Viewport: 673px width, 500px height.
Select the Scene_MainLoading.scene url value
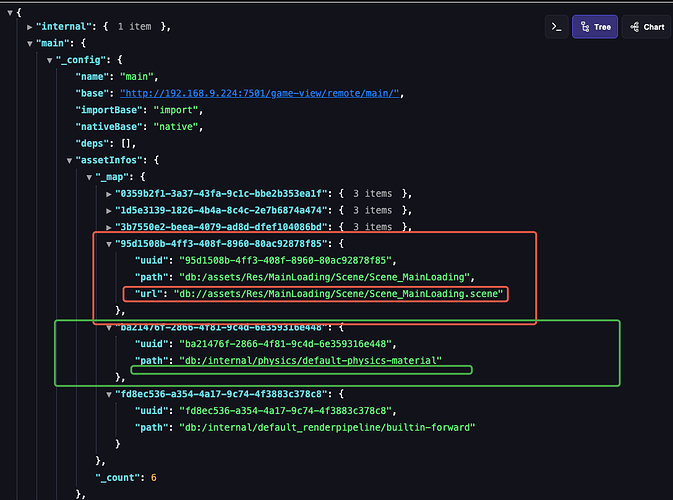(x=338, y=294)
